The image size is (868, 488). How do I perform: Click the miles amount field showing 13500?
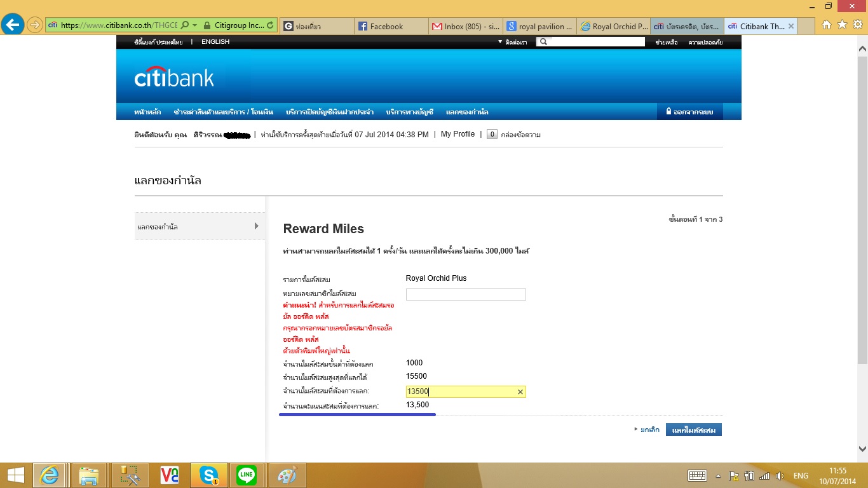(466, 392)
